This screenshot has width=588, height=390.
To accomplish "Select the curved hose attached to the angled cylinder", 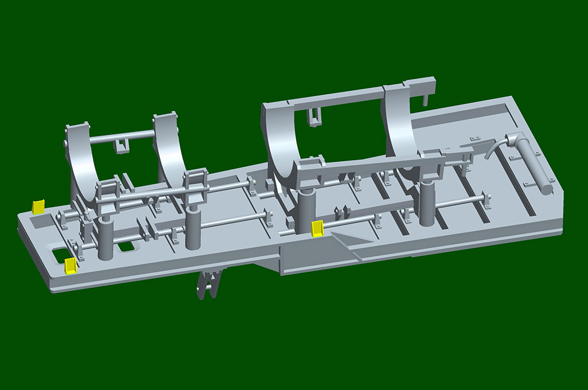I will 495,149.
